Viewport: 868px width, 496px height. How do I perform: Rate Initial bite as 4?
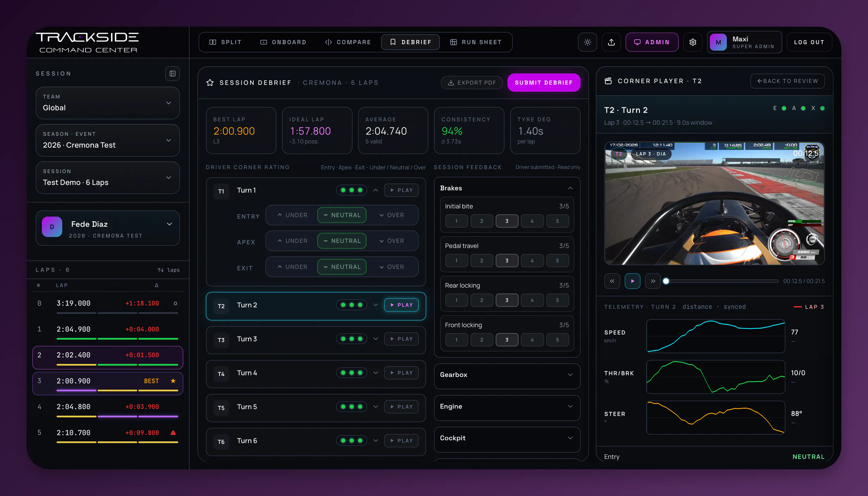[532, 221]
